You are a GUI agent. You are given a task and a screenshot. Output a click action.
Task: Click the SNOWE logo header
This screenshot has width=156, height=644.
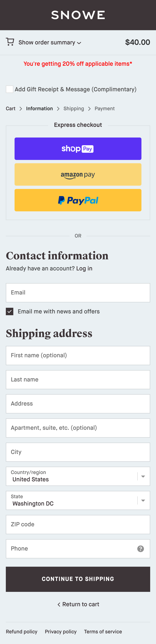coord(78,15)
